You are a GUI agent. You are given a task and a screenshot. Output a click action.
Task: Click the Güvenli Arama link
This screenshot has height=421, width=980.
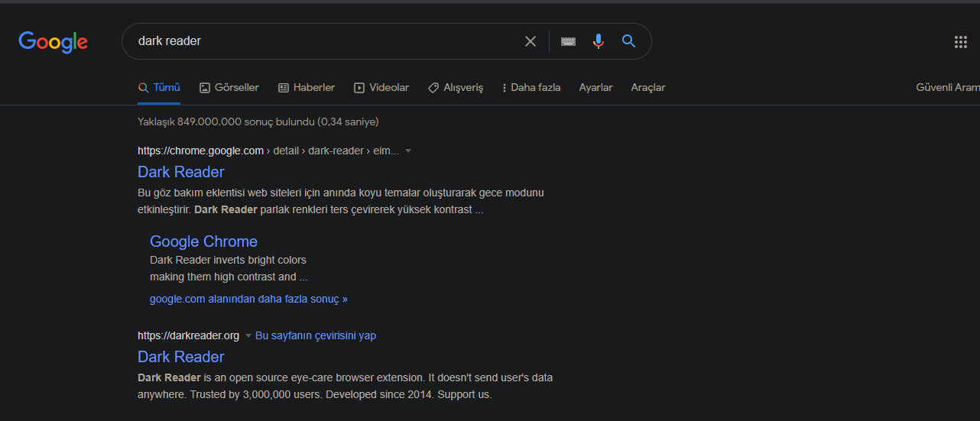948,88
